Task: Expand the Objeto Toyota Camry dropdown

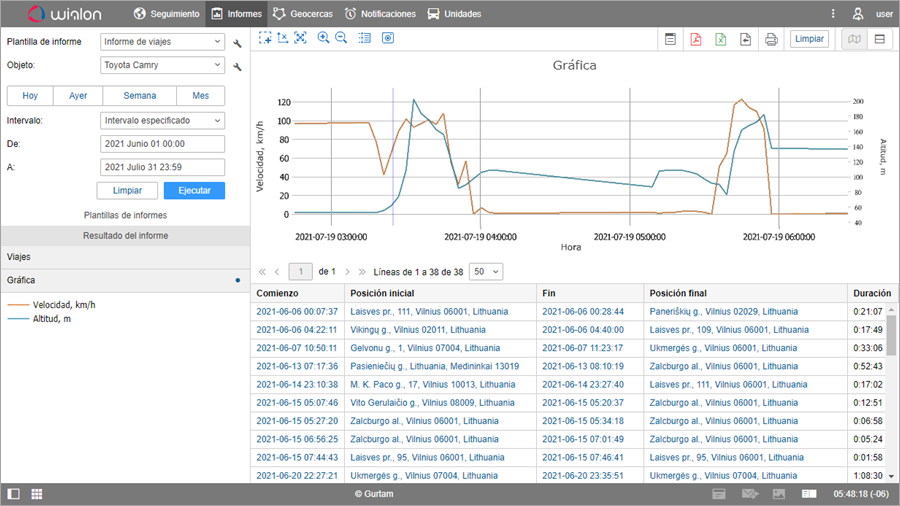Action: [x=162, y=65]
